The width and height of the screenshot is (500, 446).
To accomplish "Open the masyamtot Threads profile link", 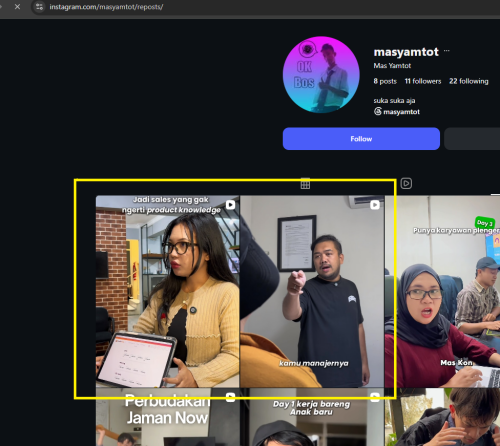I will tap(401, 112).
